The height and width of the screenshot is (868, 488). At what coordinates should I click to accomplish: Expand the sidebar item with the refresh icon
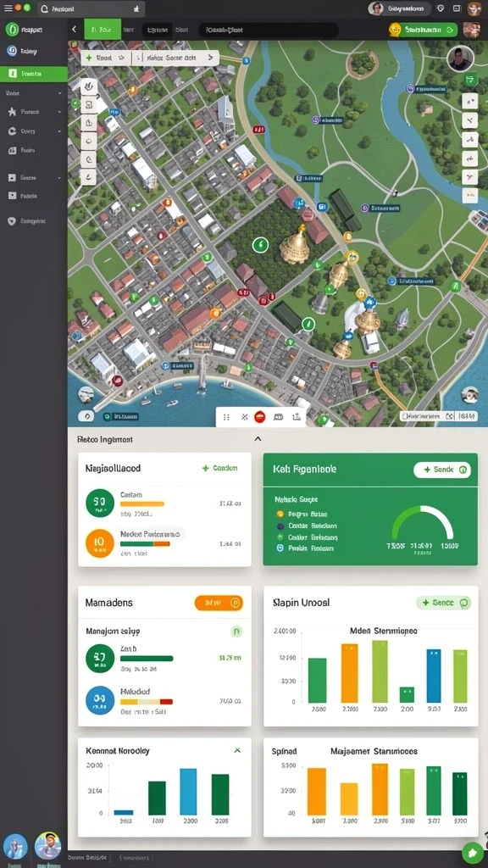pyautogui.click(x=59, y=131)
